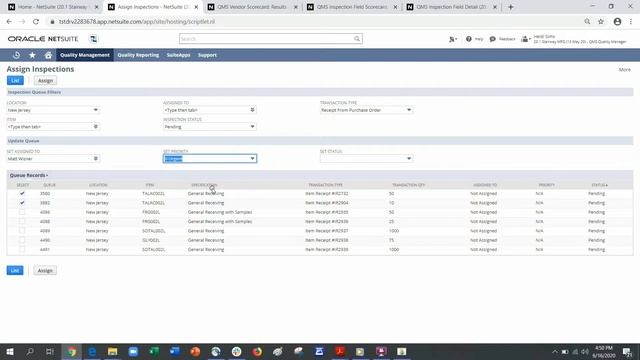
Task: Open the Assigned To filter dropdown arrows
Action: (252, 110)
